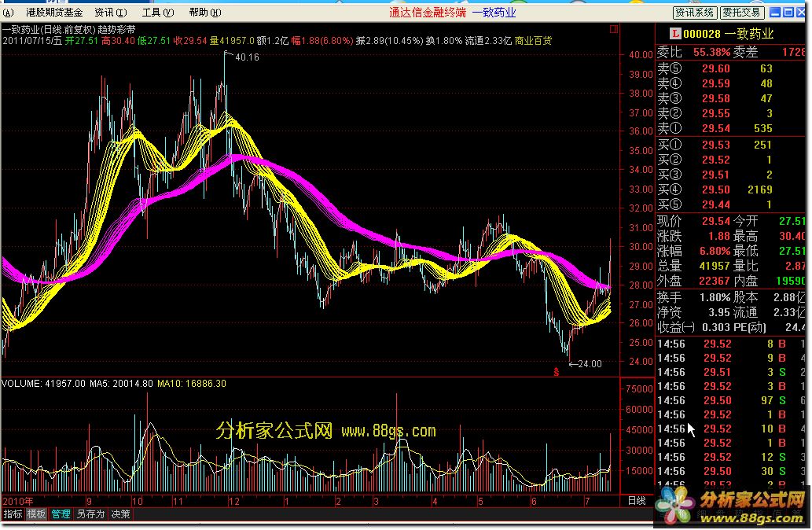Click the 另存为 bottom tab
The height and width of the screenshot is (530, 812).
coord(90,514)
